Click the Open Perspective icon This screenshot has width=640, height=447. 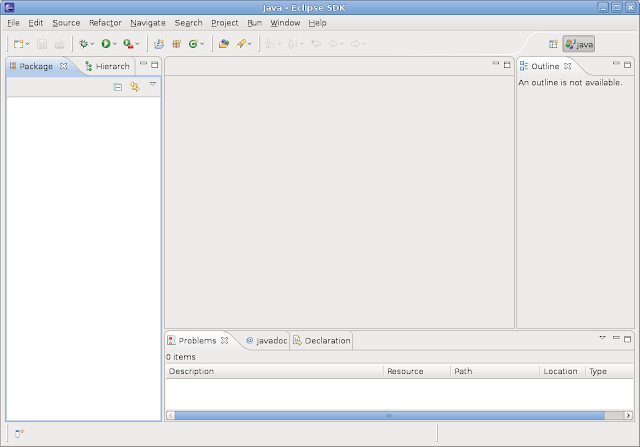(553, 44)
